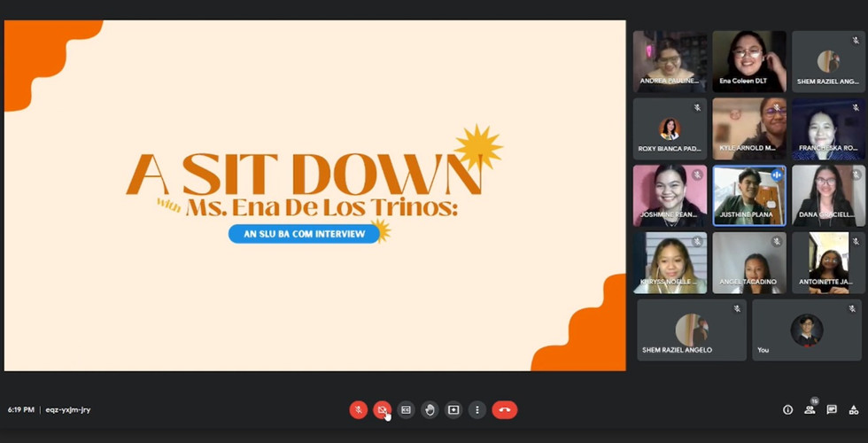Select the FRANCHESKA RO video tile
The width and height of the screenshot is (868, 443).
(828, 129)
